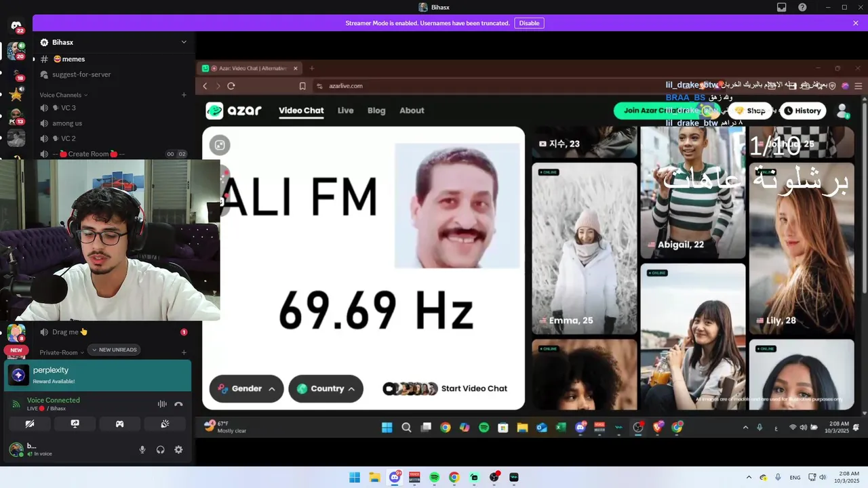The height and width of the screenshot is (488, 868).
Task: Open the weather widget showing Mostly clear
Action: click(x=226, y=427)
